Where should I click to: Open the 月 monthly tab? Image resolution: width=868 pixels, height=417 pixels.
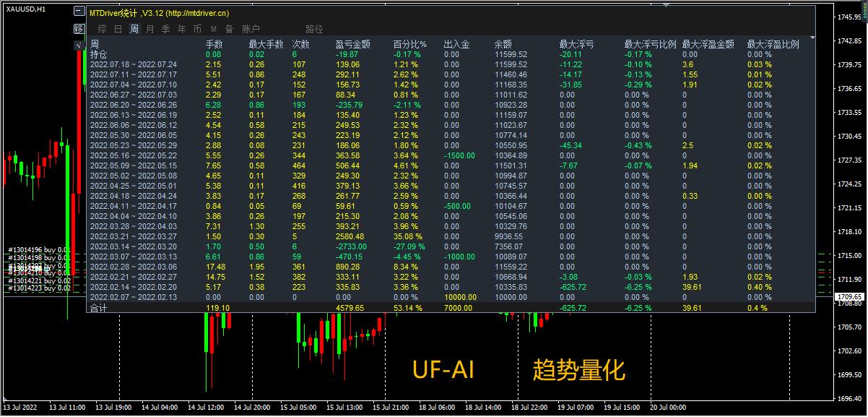[149, 29]
